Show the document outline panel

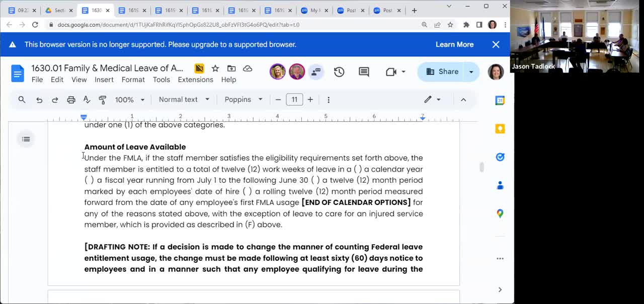tap(26, 139)
